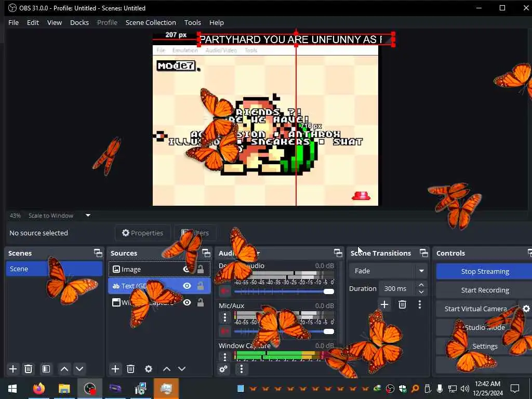This screenshot has width=532, height=399.
Task: Toggle visibility of Window Capture source
Action: coord(187,302)
